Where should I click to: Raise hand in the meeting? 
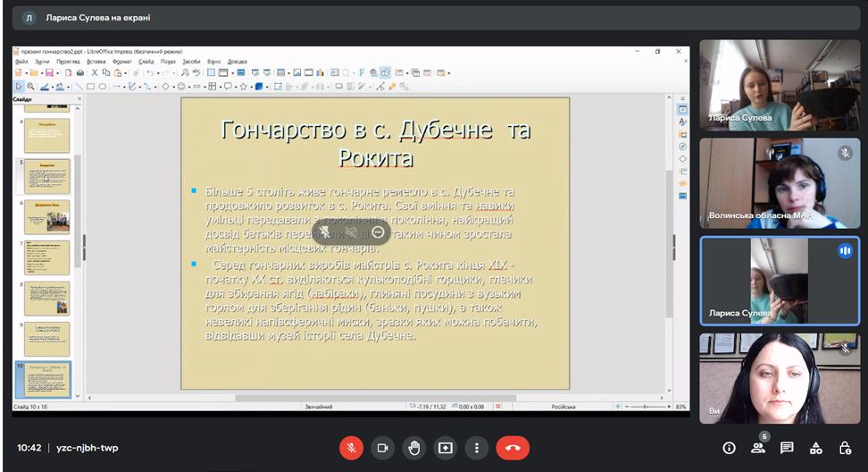pyautogui.click(x=413, y=448)
